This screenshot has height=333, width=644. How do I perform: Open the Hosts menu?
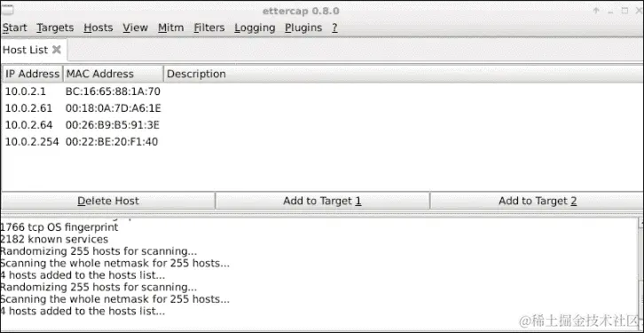(98, 28)
